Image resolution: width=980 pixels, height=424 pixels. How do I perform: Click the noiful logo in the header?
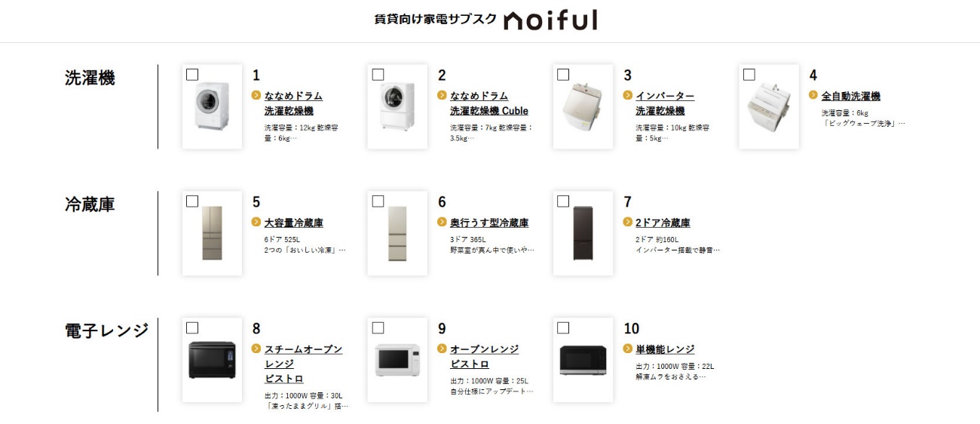pos(550,20)
